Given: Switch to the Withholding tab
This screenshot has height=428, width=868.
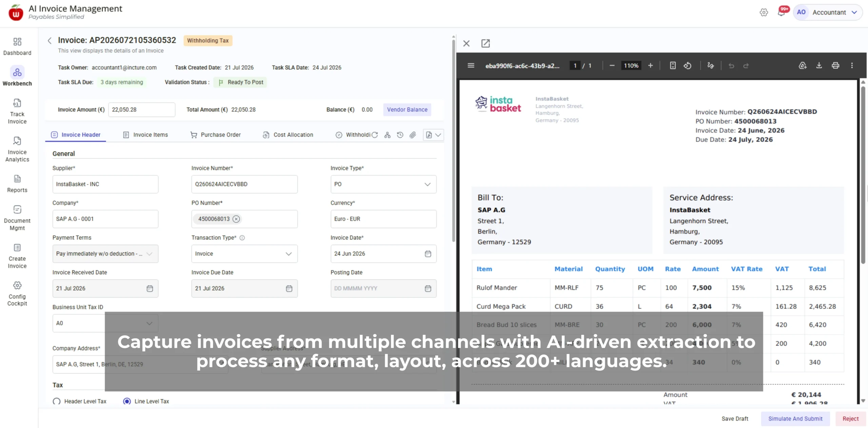Looking at the screenshot, I should [353, 135].
